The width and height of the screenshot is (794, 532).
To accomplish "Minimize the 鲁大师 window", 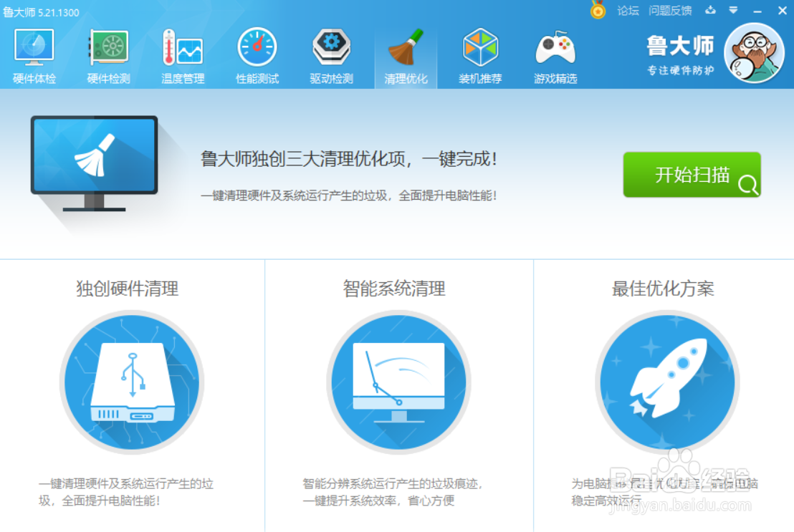I will [x=757, y=11].
